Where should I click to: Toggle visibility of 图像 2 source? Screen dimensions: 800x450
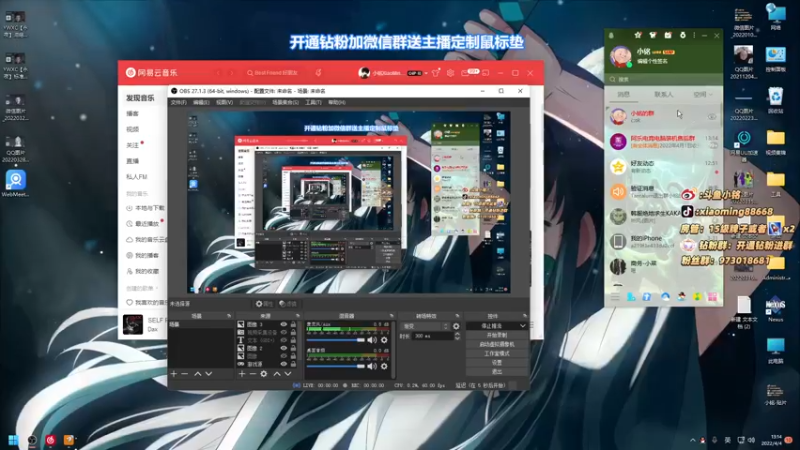click(x=284, y=348)
